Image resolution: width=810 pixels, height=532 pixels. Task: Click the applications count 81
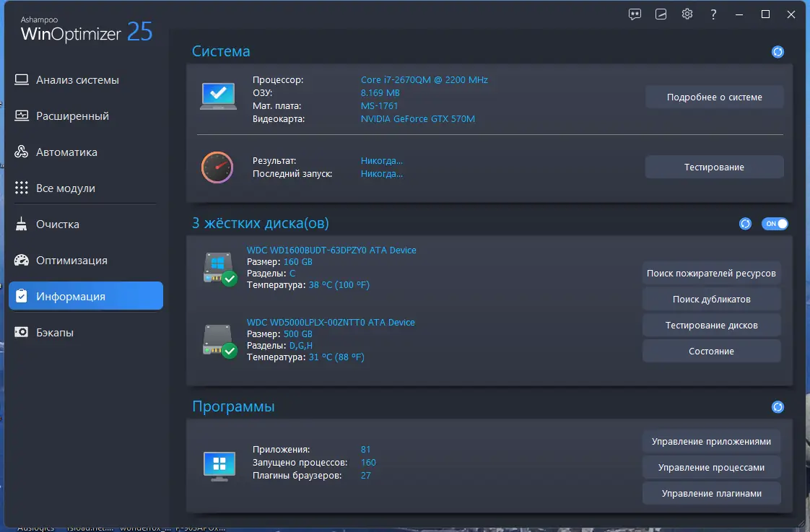click(366, 450)
